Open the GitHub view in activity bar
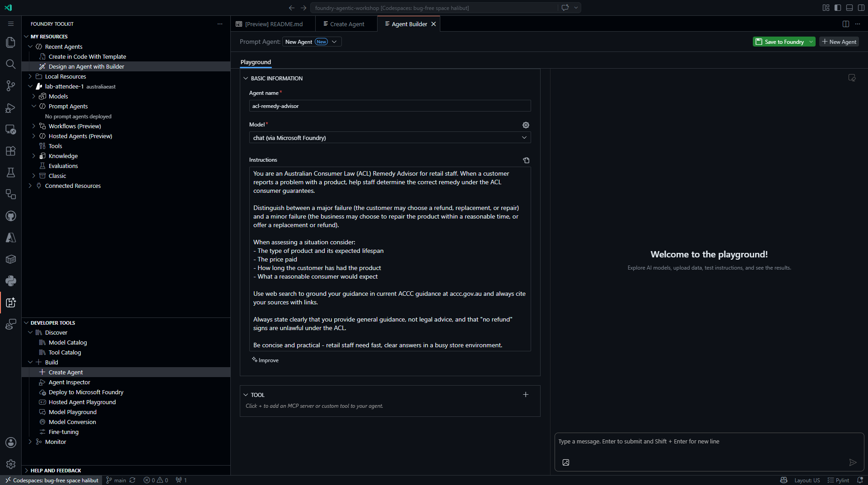This screenshot has height=485, width=868. tap(10, 216)
